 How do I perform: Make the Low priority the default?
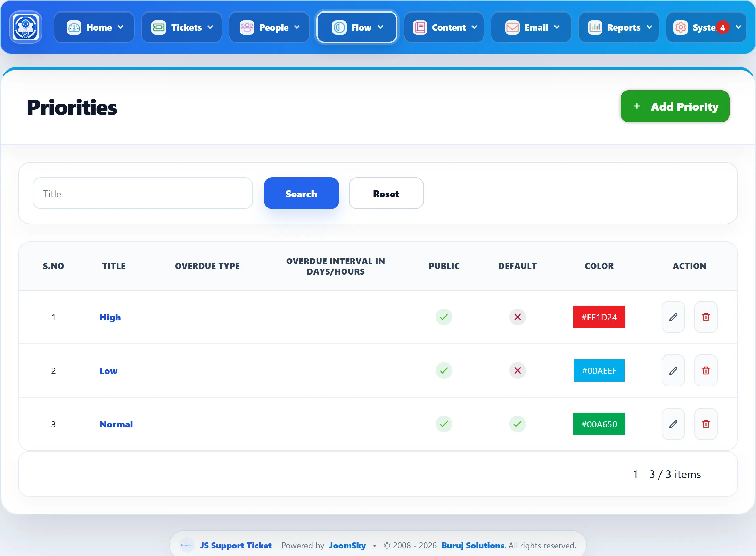(517, 370)
